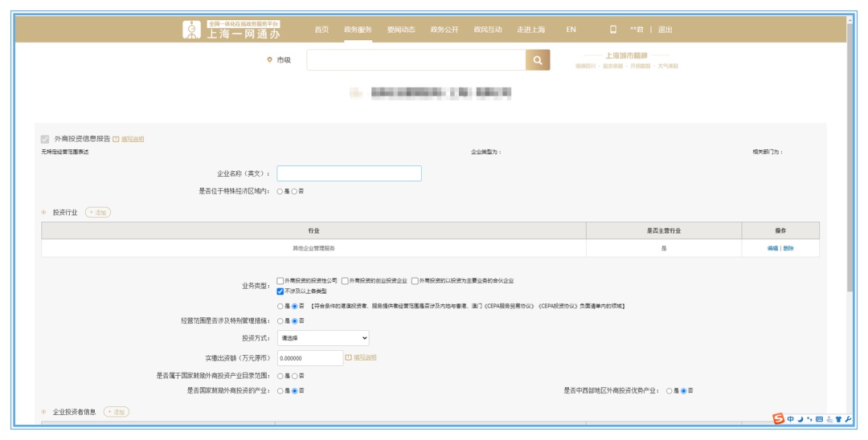
Task: Open the 政务公开 menu item
Action: (444, 30)
